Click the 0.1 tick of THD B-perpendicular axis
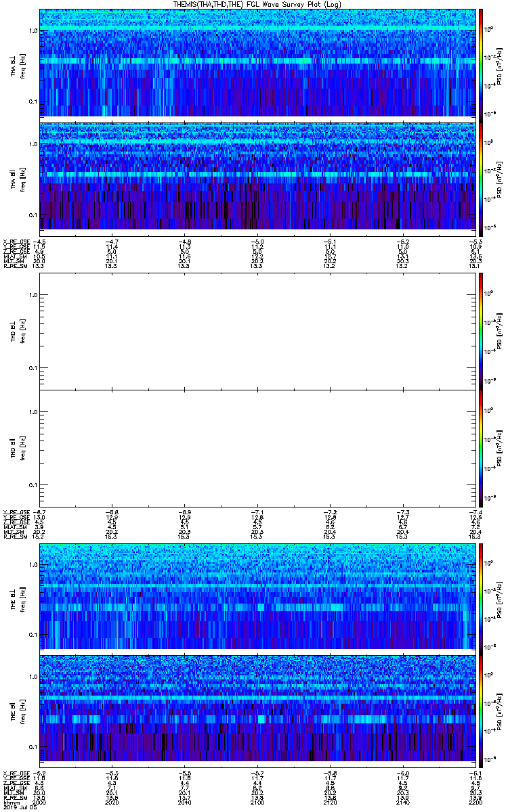This screenshot has height=812, width=508. pyautogui.click(x=33, y=368)
